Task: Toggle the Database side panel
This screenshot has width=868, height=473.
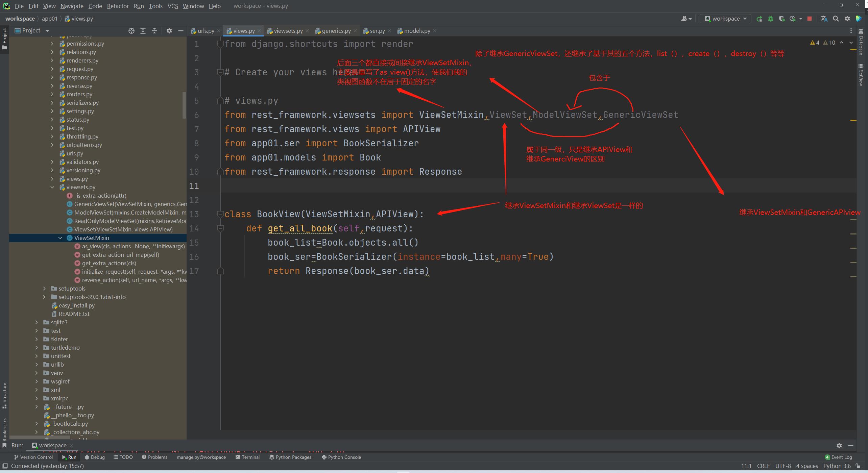Action: [x=861, y=42]
